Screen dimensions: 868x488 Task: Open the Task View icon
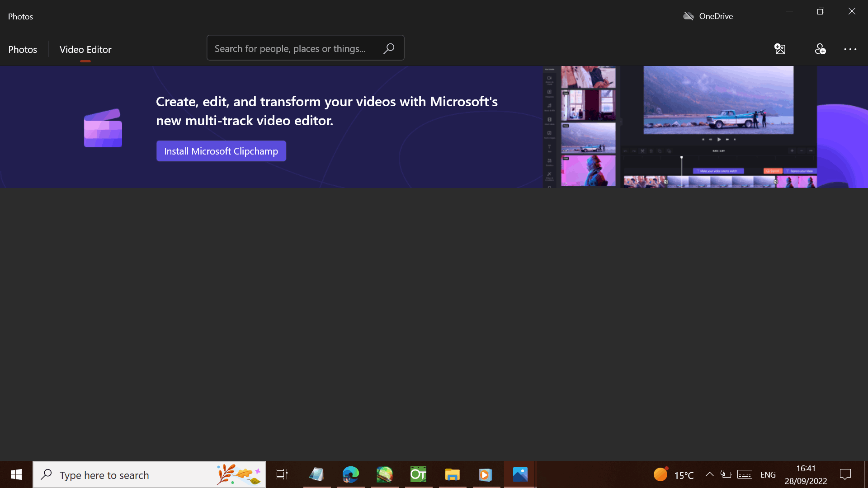(282, 474)
